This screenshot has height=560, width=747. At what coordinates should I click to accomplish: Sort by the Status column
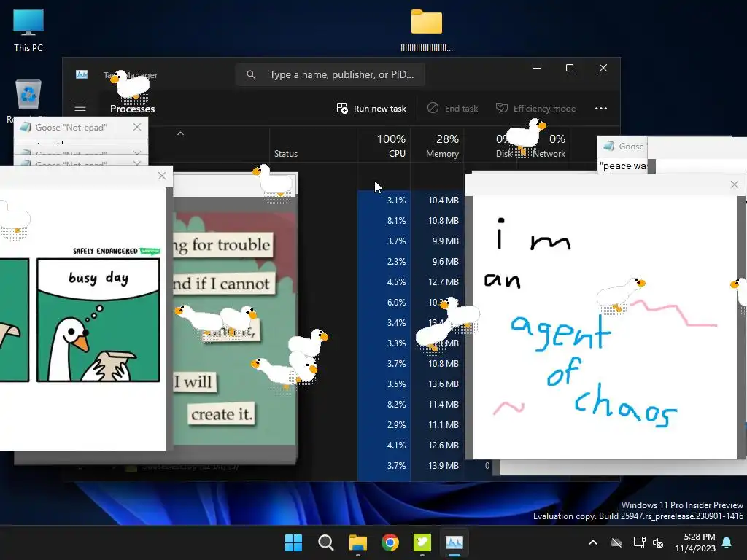pyautogui.click(x=286, y=154)
